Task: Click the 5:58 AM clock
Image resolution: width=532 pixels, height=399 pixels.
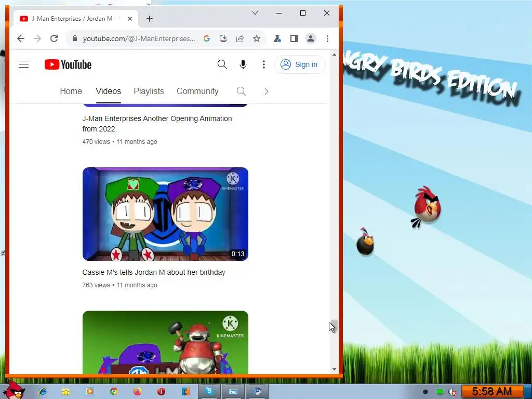Action: point(492,391)
